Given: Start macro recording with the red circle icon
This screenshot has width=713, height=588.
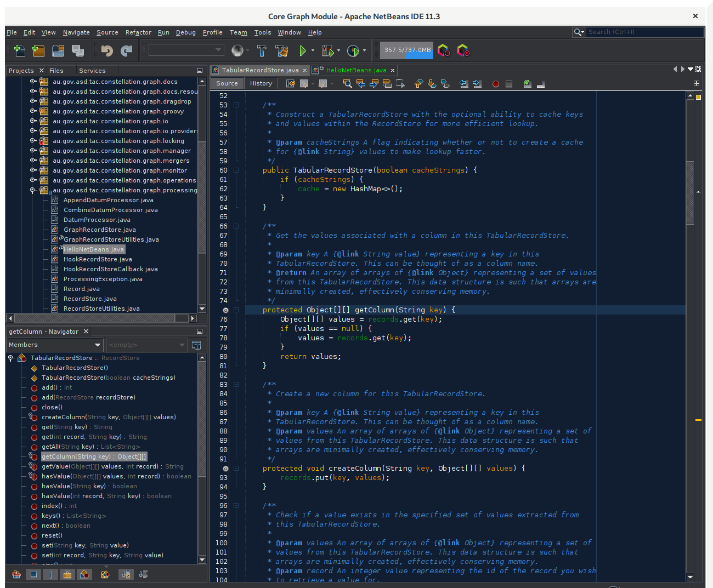Looking at the screenshot, I should click(x=496, y=84).
